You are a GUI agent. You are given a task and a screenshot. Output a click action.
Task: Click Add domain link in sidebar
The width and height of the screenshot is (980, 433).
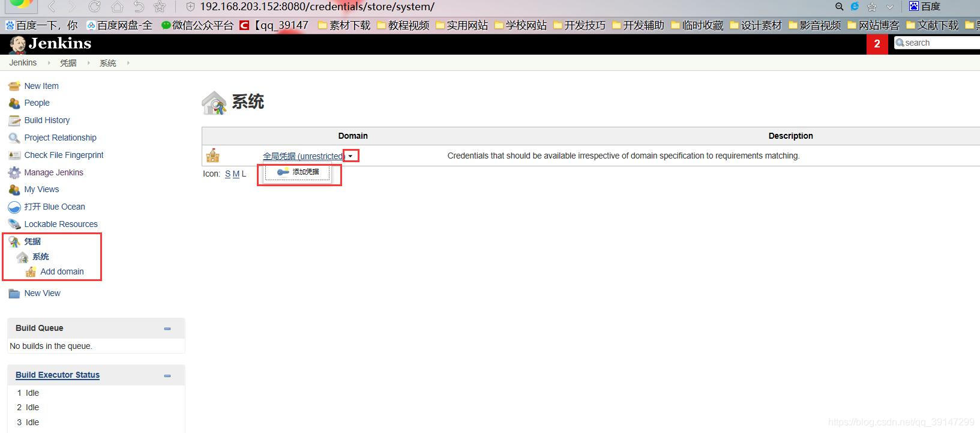pyautogui.click(x=62, y=271)
